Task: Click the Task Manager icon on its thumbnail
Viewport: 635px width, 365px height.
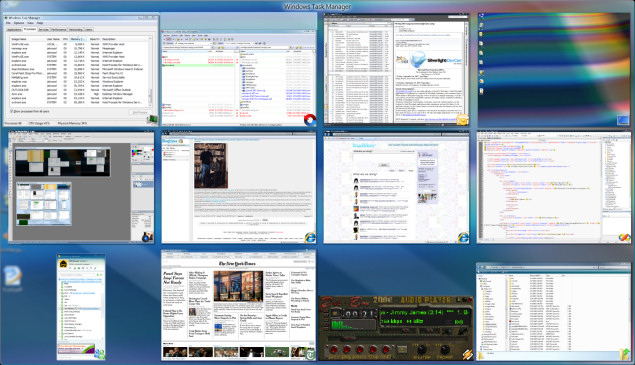Action: [x=153, y=120]
